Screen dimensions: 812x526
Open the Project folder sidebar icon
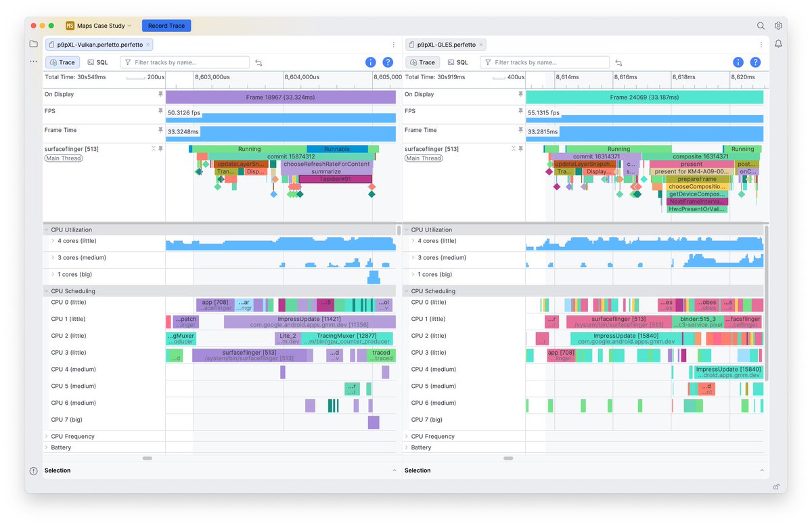pos(33,44)
